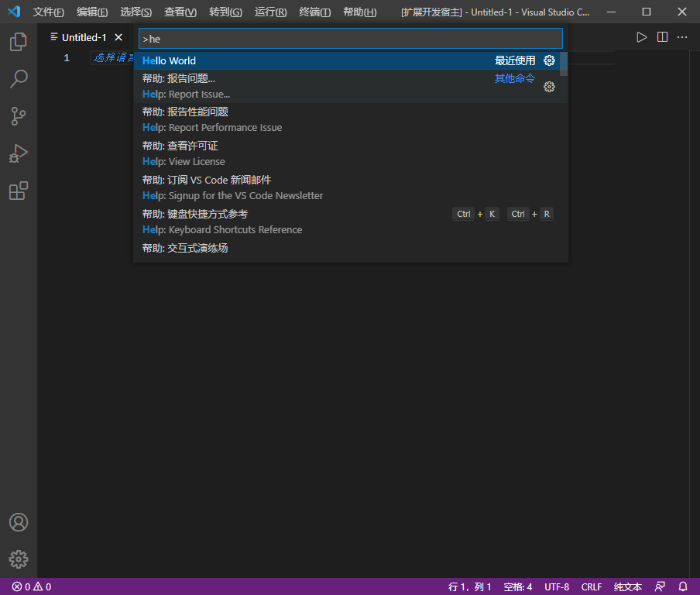
Task: Open the Accounts menu icon
Action: tap(19, 522)
